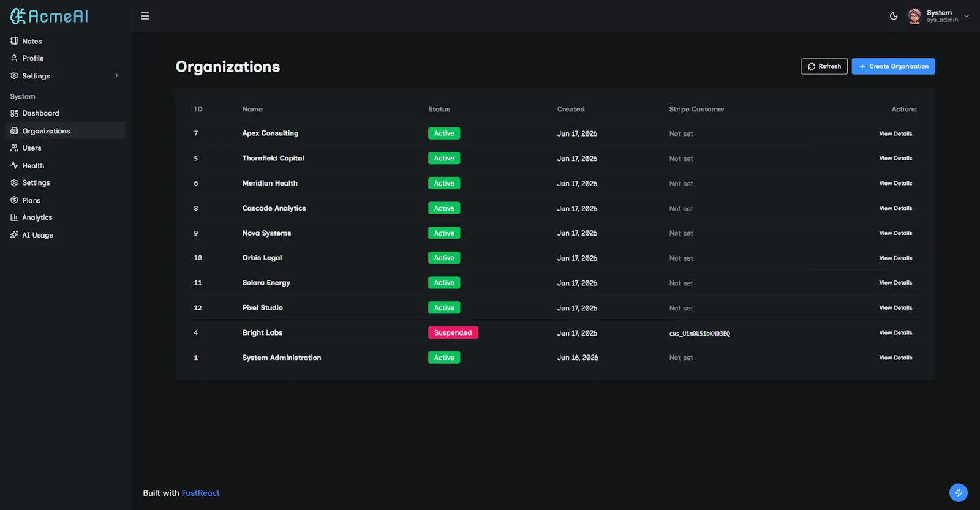980x510 pixels.
Task: Click the AI Usage sparkle icon
Action: [14, 235]
